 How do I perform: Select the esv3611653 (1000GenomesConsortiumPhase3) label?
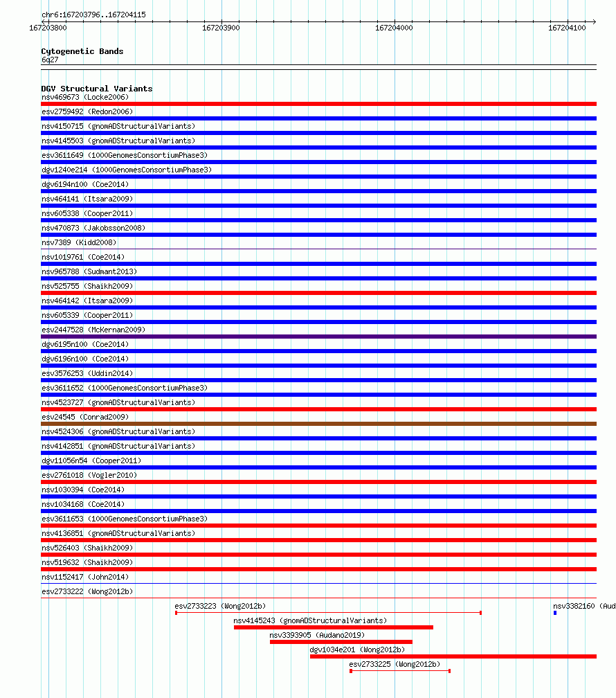point(125,519)
